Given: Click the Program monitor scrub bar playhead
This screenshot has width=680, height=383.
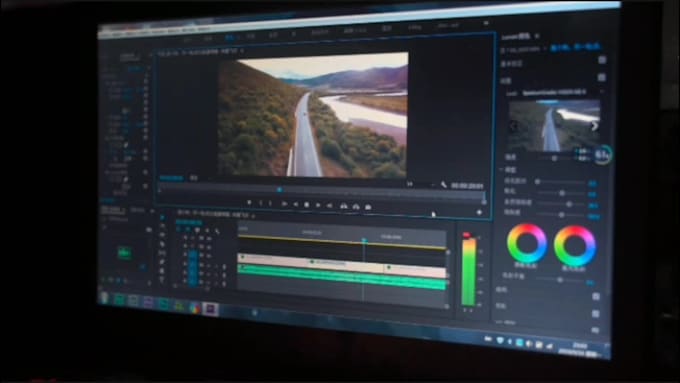Looking at the screenshot, I should click(x=280, y=190).
